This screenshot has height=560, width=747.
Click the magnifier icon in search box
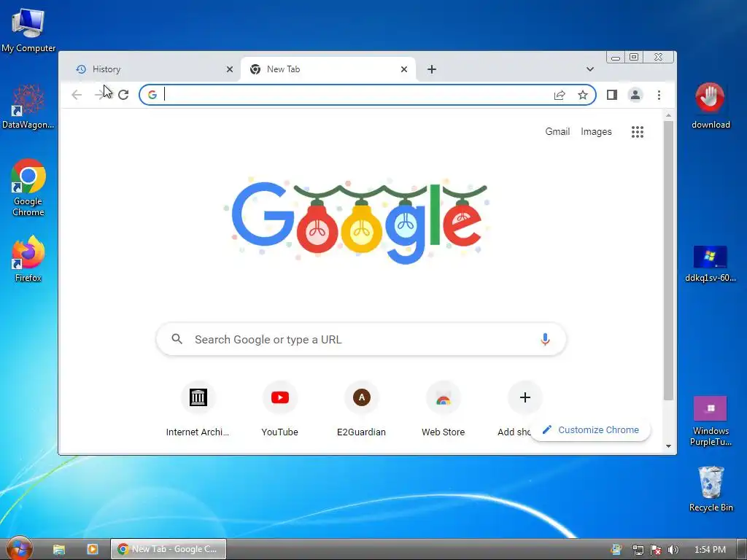[x=177, y=339]
